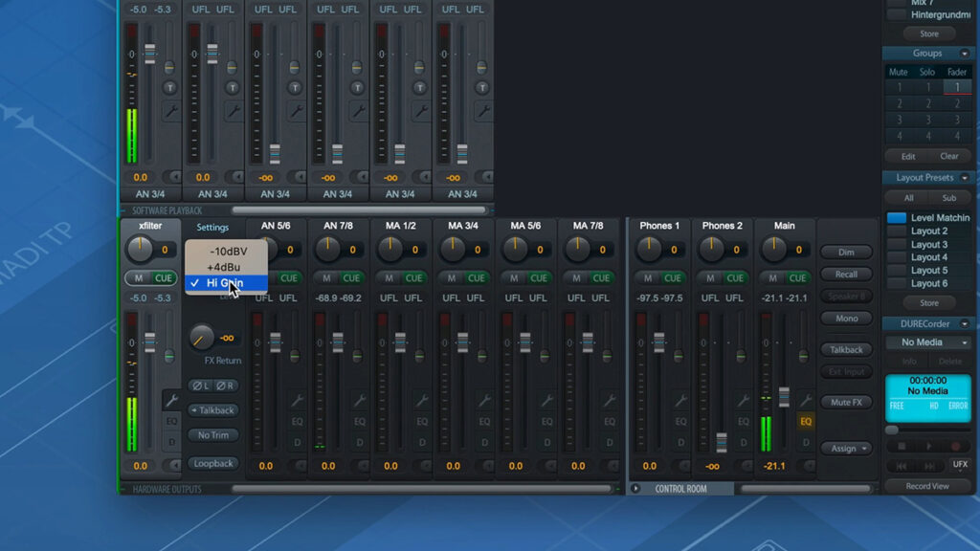Viewport: 980px width, 551px height.
Task: Toggle phase invert for the left channel (ØL)
Action: pos(200,386)
